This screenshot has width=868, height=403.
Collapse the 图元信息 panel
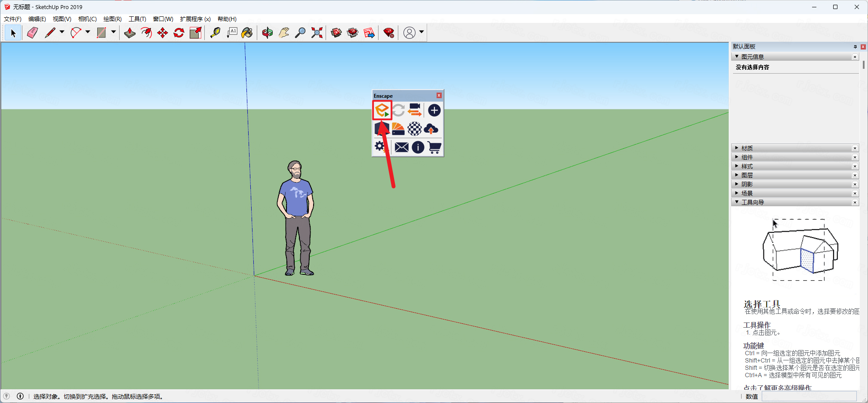(737, 56)
